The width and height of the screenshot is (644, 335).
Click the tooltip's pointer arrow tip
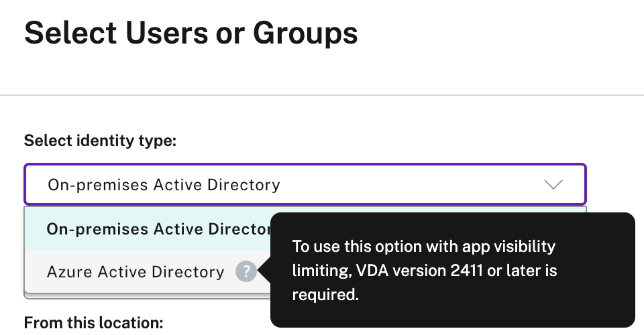[261, 271]
